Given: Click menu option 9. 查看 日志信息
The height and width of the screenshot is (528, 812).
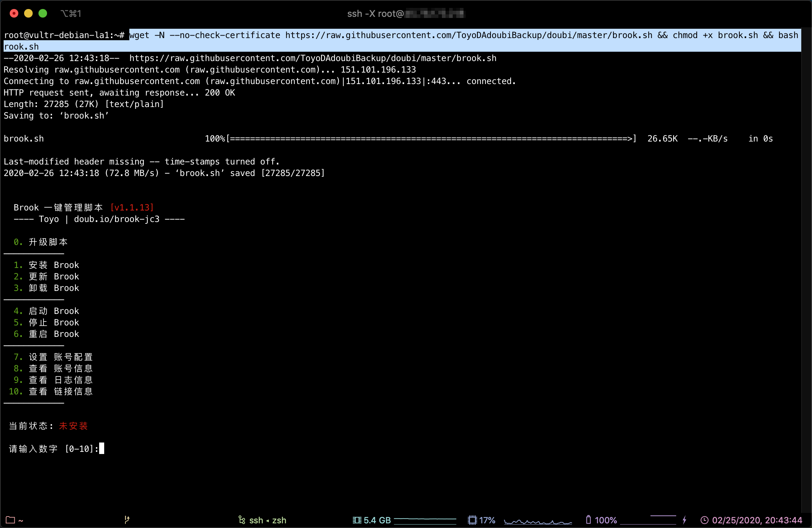Looking at the screenshot, I should pos(53,380).
